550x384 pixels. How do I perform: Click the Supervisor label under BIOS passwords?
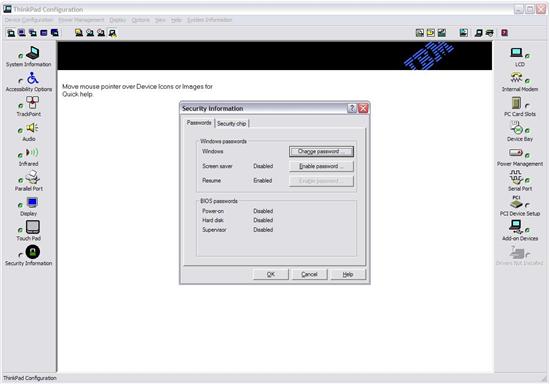click(214, 230)
